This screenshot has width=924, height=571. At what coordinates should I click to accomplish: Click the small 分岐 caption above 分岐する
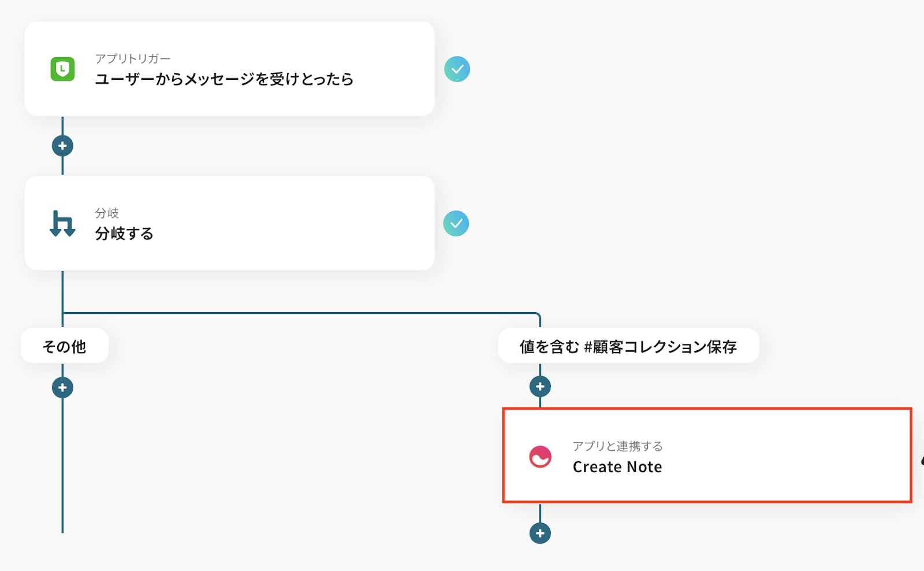(107, 213)
